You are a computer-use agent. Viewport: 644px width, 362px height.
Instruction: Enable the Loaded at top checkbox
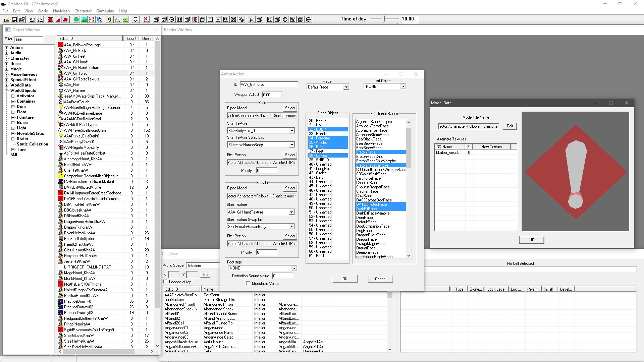pyautogui.click(x=165, y=282)
